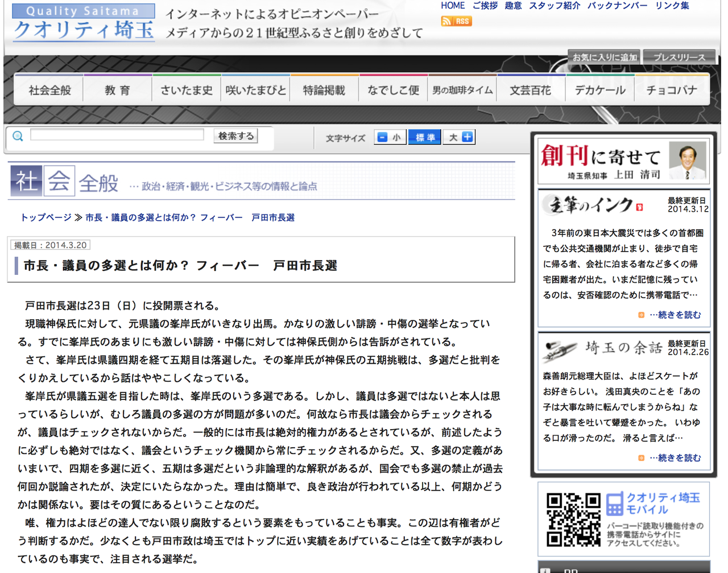
Task: Click the トップページ breadcrumb link
Action: 46,217
